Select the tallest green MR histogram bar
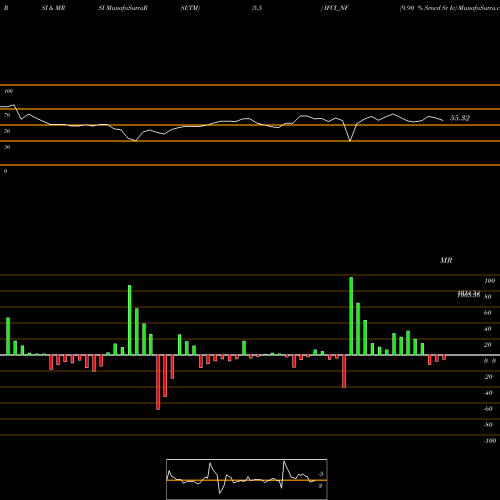The image size is (500, 500). click(351, 316)
